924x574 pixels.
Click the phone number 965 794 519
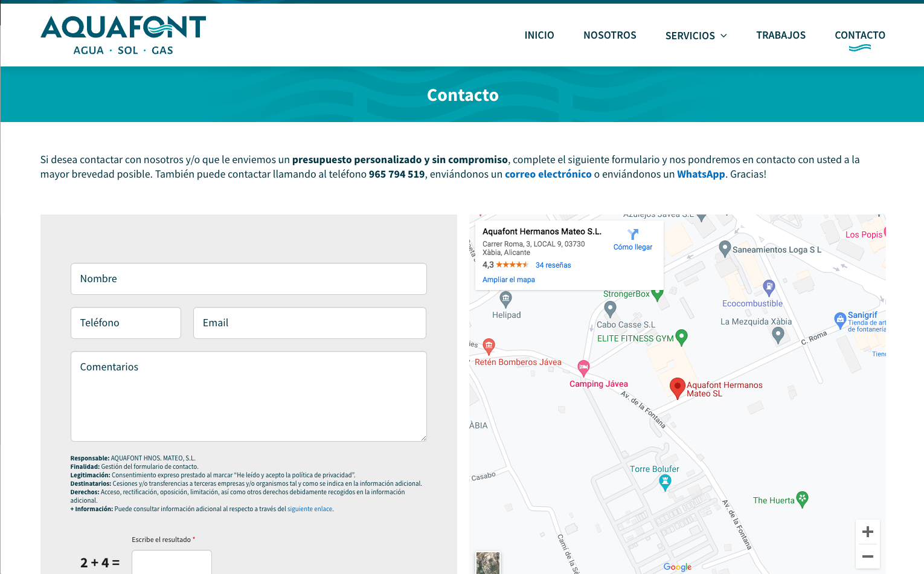[397, 174]
